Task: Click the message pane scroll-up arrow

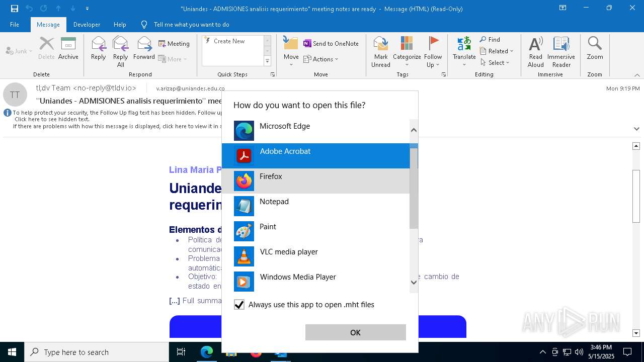Action: click(x=636, y=146)
